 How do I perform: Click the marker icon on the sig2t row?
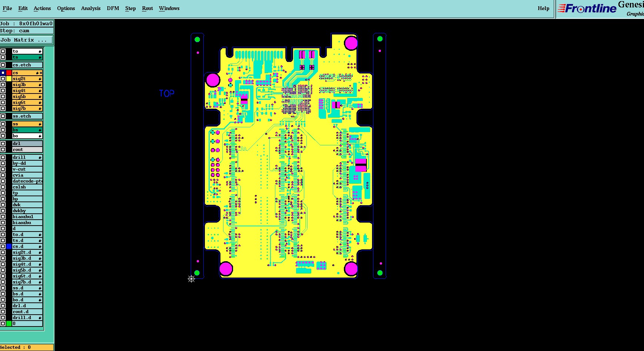click(x=40, y=79)
